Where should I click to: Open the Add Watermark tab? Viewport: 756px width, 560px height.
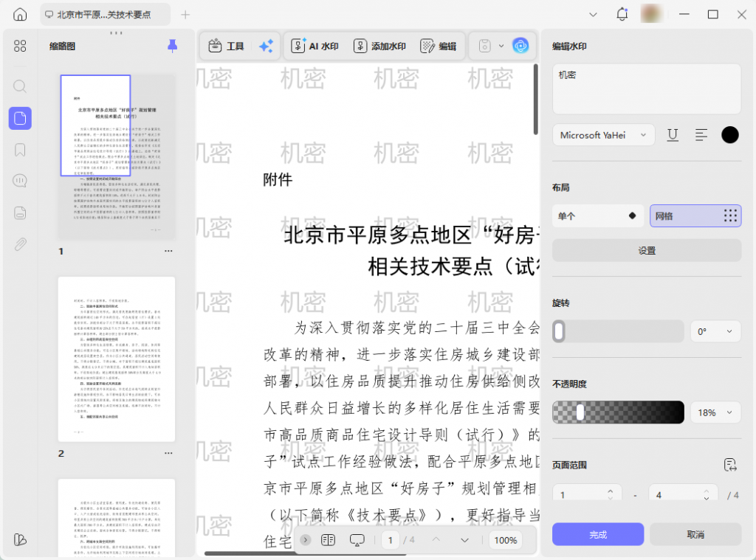click(x=379, y=46)
